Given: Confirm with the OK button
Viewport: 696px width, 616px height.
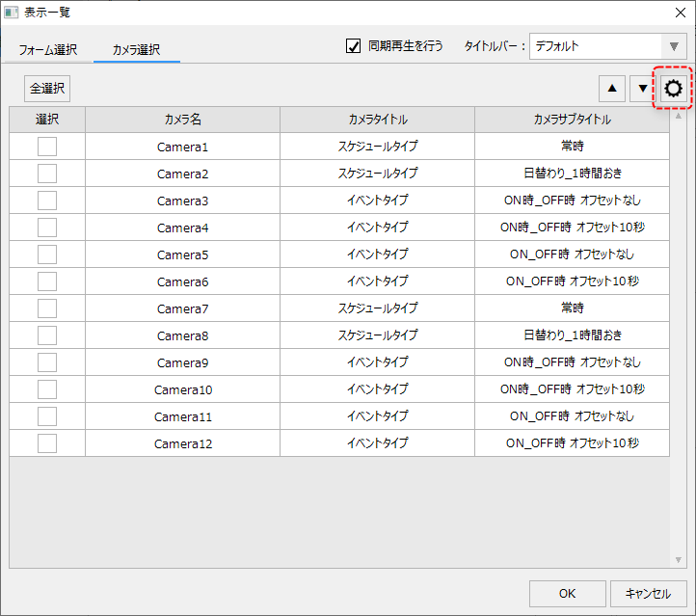Looking at the screenshot, I should pos(568,594).
